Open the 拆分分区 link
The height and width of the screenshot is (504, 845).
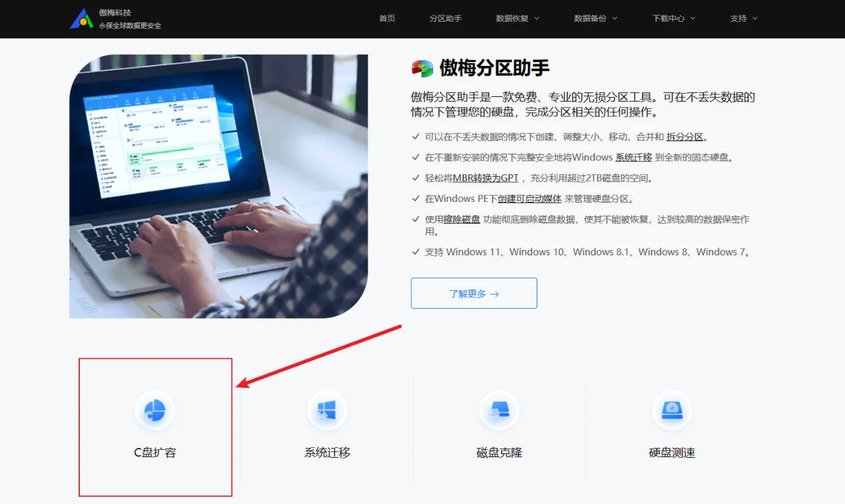pyautogui.click(x=684, y=137)
